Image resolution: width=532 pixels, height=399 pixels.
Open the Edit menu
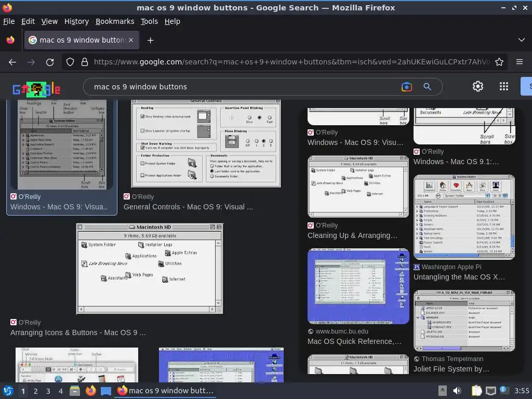pyautogui.click(x=28, y=21)
